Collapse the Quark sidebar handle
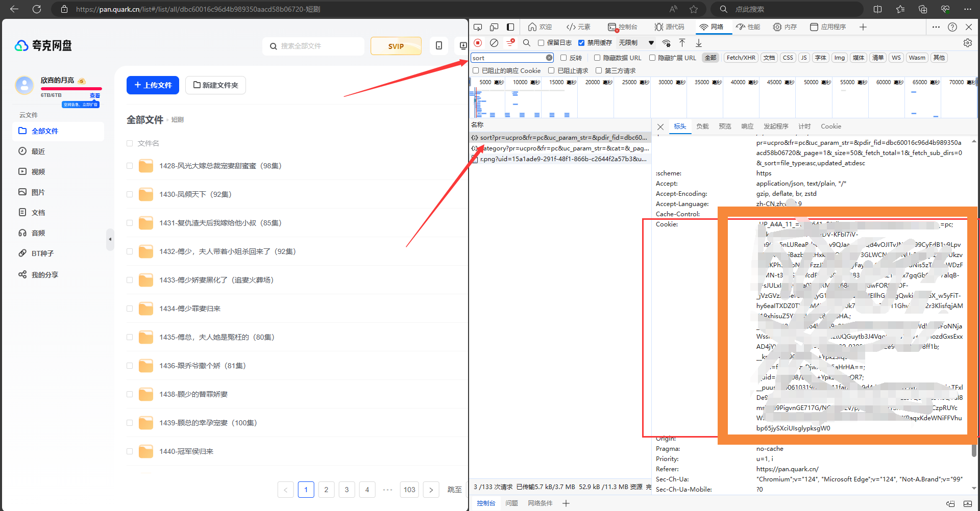This screenshot has width=980, height=511. point(110,239)
